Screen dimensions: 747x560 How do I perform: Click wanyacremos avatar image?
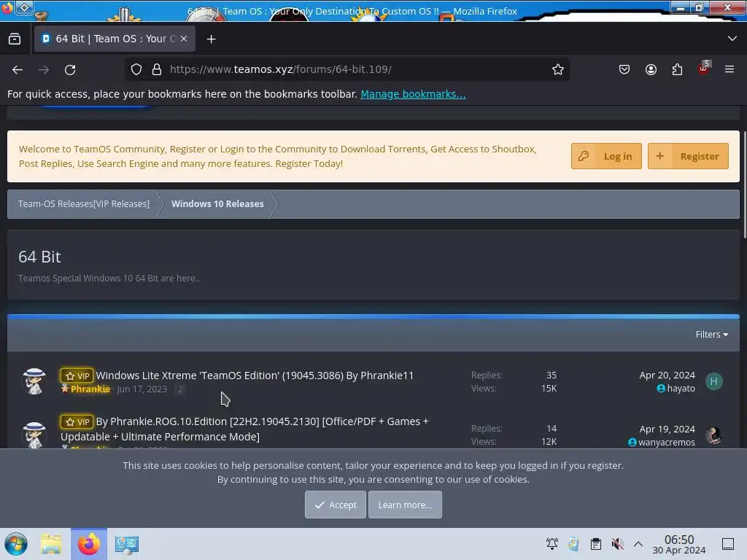coord(713,435)
